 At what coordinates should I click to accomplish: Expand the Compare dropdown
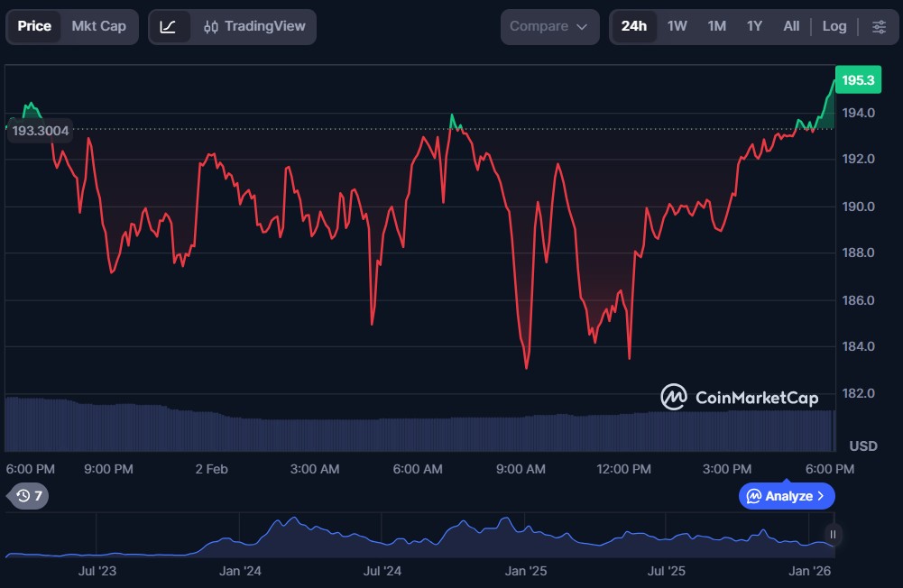[548, 26]
